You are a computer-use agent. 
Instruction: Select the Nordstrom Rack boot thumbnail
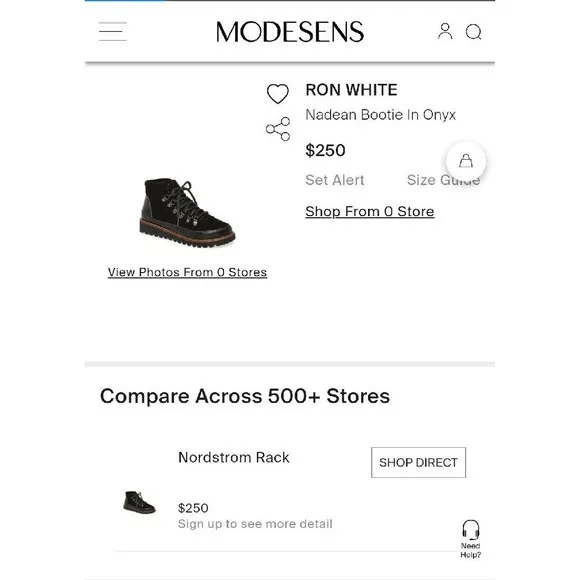pos(139,502)
